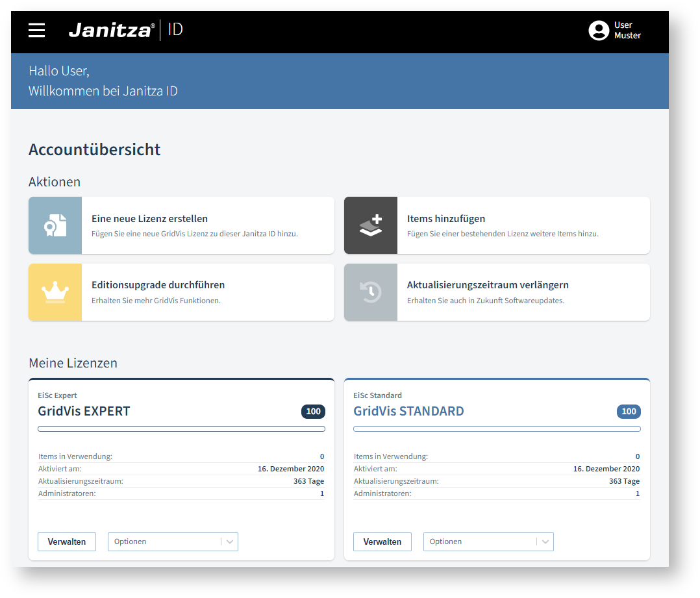This screenshot has width=700, height=598.
Task: Open Eine neue Lizenz erstellen action
Action: 181,225
